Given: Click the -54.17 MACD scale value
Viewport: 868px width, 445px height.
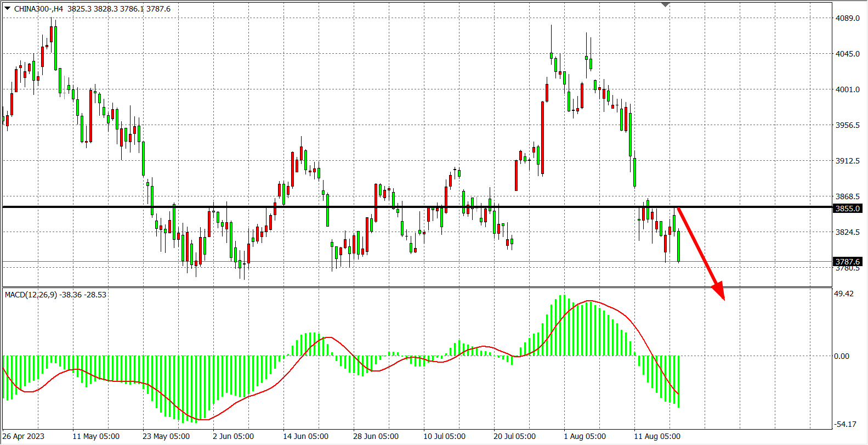Looking at the screenshot, I should pyautogui.click(x=844, y=424).
